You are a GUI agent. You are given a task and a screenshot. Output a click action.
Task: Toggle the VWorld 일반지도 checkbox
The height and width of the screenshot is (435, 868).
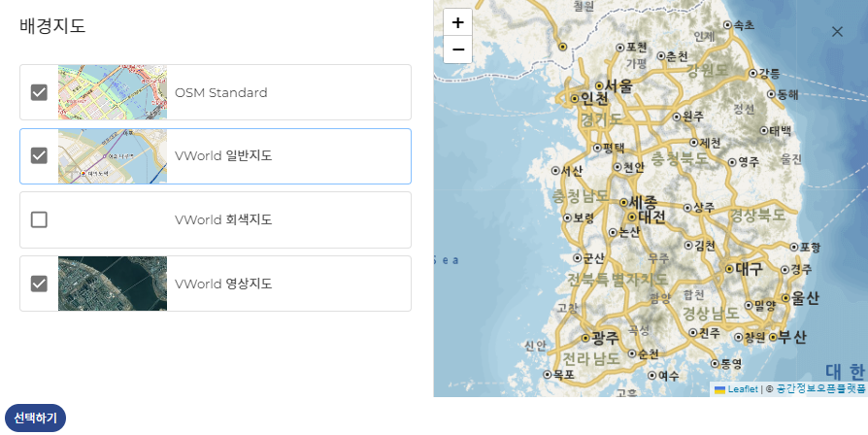click(x=39, y=155)
